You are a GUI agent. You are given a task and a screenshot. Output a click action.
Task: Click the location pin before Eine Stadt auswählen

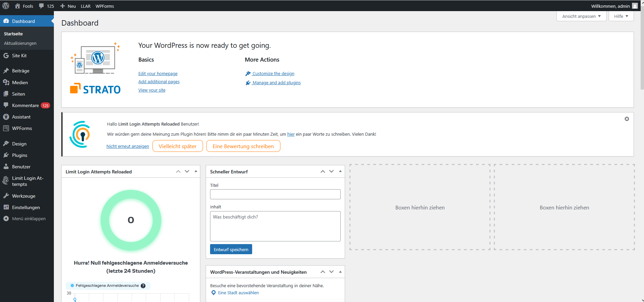(x=213, y=293)
